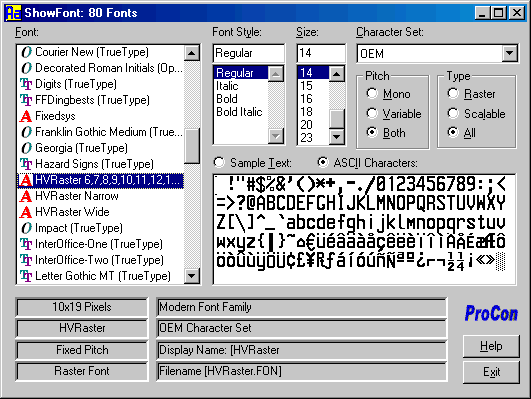This screenshot has width=531, height=399.
Task: Click the TrueType icon beside FFDingbests
Action: (26, 100)
